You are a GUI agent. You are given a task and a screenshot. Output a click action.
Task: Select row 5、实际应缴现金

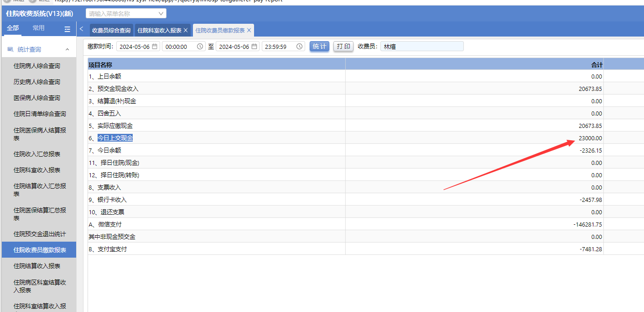[x=366, y=126]
